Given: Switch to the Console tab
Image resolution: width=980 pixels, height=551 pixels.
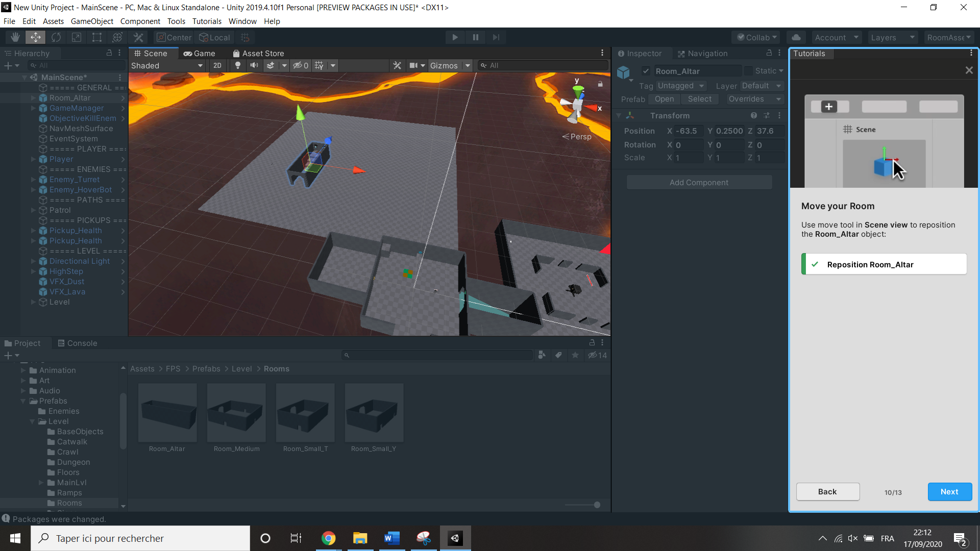Looking at the screenshot, I should tap(78, 343).
